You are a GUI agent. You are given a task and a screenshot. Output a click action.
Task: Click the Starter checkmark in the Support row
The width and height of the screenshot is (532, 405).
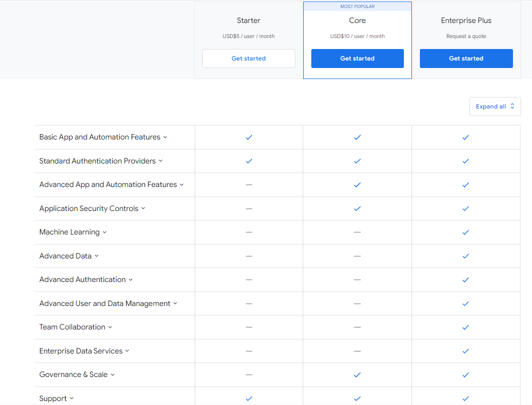[x=249, y=398]
